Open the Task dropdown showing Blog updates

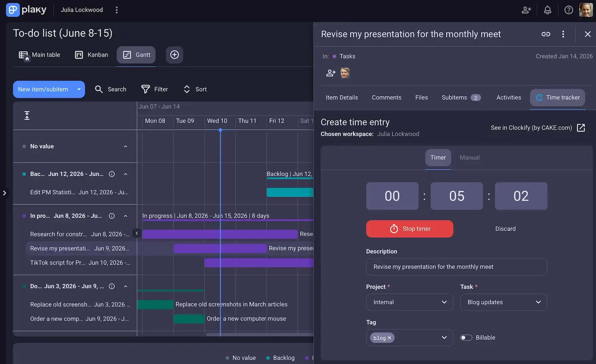pos(504,302)
